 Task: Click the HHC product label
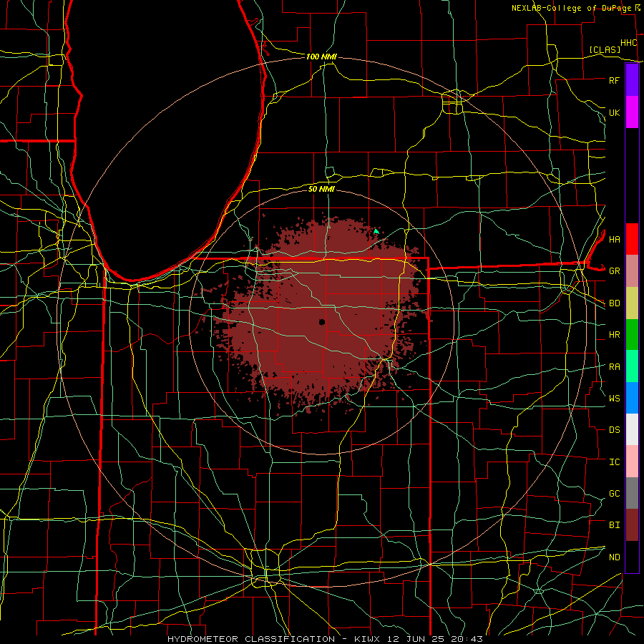tap(629, 43)
